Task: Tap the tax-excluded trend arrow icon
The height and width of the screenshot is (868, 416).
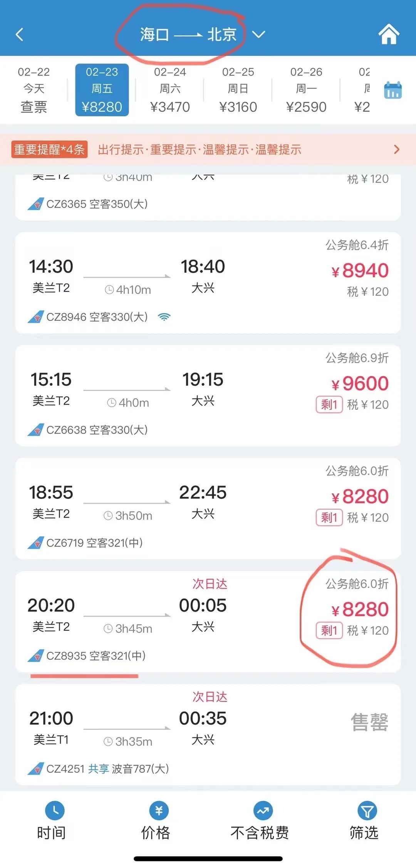Action: (263, 811)
